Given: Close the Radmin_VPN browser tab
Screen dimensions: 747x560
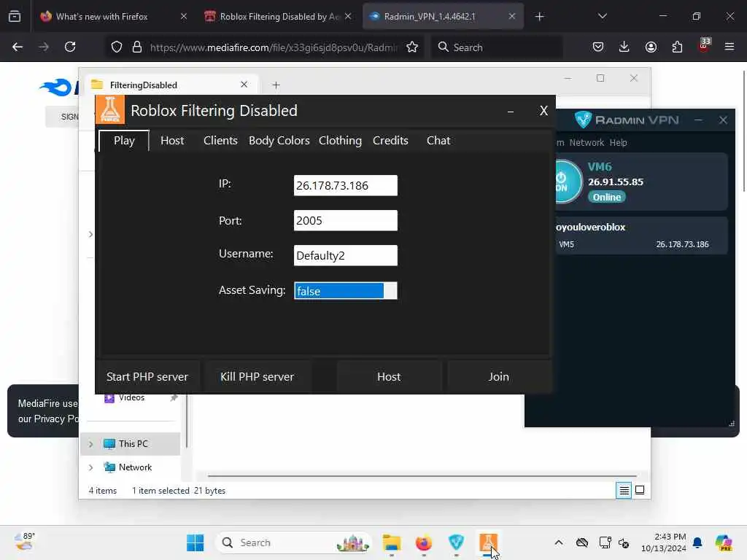Looking at the screenshot, I should click(511, 16).
